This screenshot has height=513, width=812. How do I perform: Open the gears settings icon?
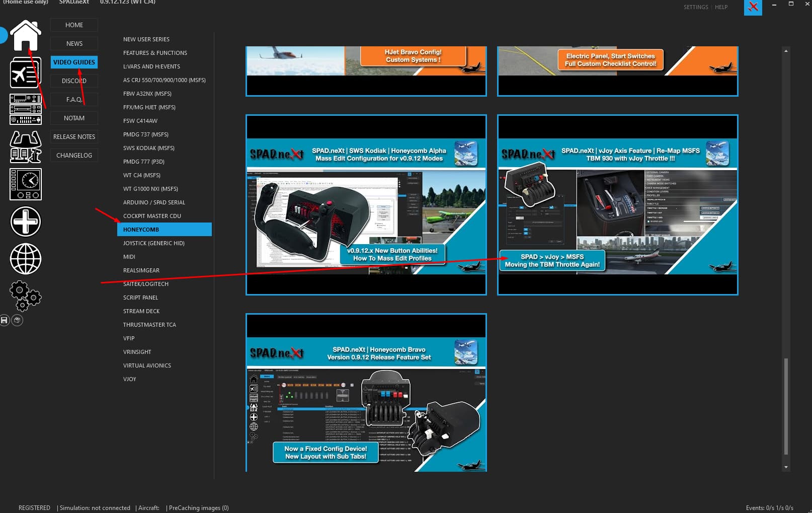click(25, 296)
